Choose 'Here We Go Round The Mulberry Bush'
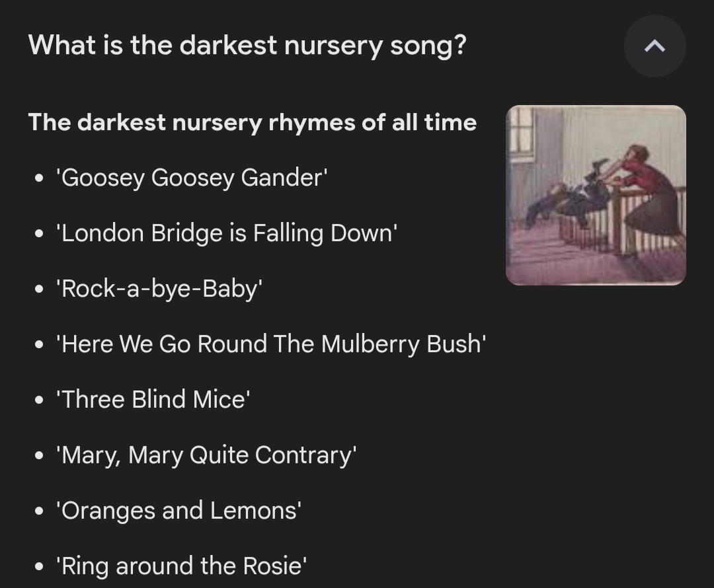This screenshot has width=714, height=588. [x=271, y=344]
